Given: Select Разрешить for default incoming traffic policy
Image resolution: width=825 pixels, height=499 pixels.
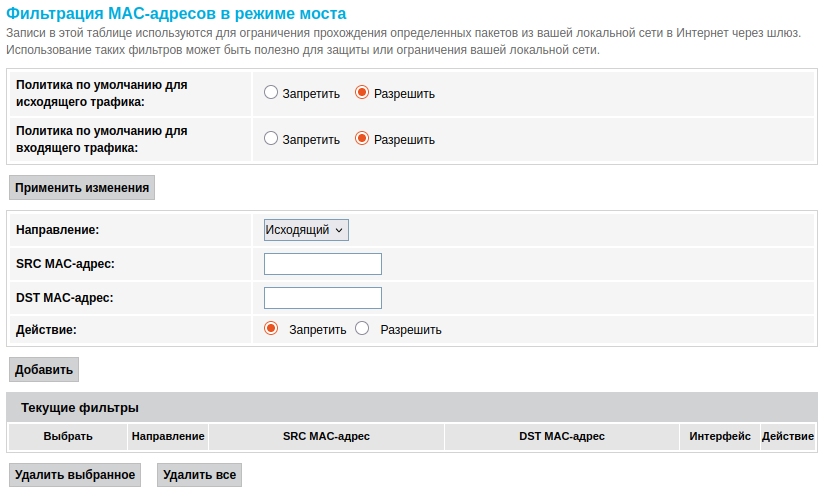Looking at the screenshot, I should pyautogui.click(x=362, y=139).
